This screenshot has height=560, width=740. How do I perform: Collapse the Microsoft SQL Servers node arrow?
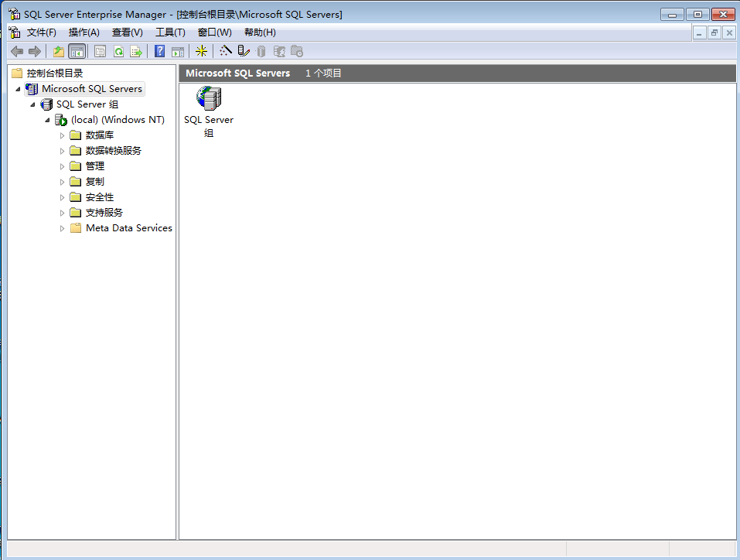(18, 89)
